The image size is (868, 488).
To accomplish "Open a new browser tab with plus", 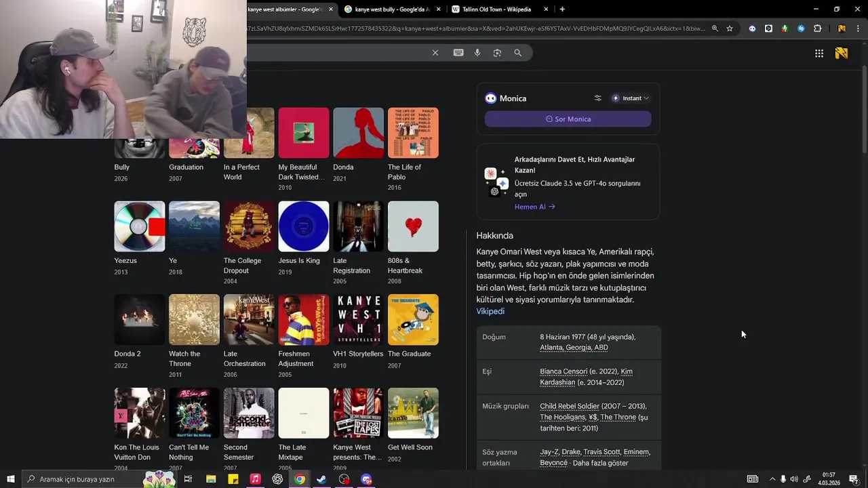I will pos(562,9).
